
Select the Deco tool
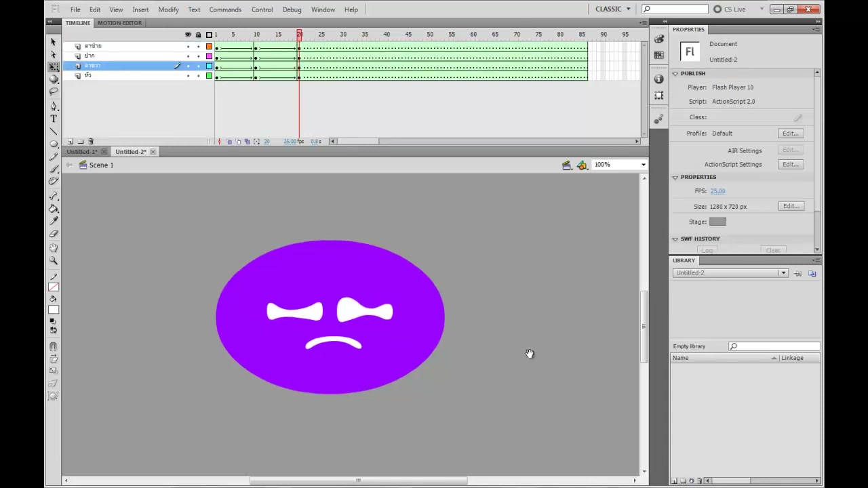54,180
